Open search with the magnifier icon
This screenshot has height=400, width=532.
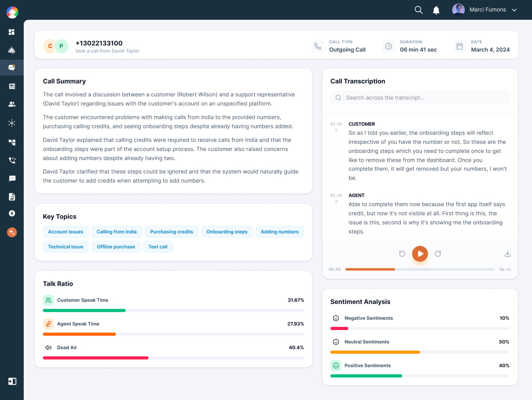coord(419,10)
